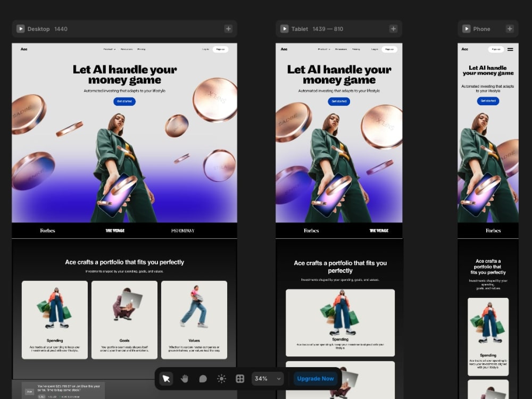Open the 34% zoom dropdown
Screen dimensions: 532x399
point(268,379)
